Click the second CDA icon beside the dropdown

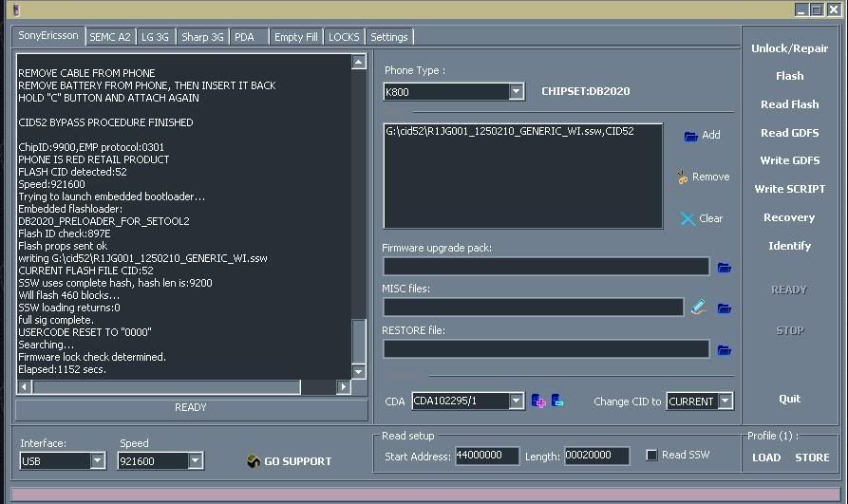click(557, 401)
